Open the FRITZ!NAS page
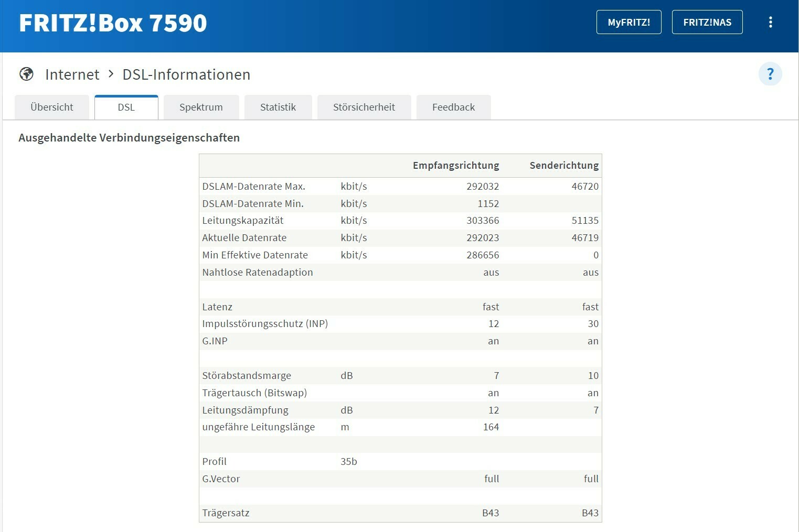 click(707, 22)
